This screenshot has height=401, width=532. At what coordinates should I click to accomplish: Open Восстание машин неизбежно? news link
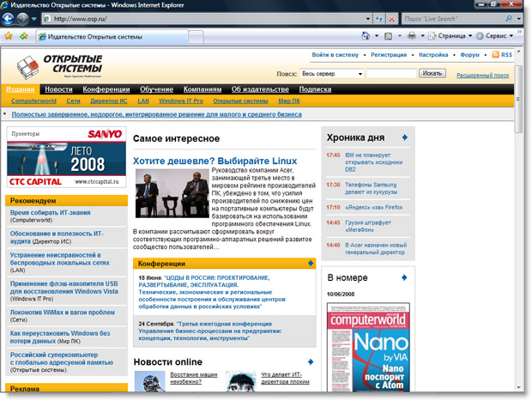194,379
